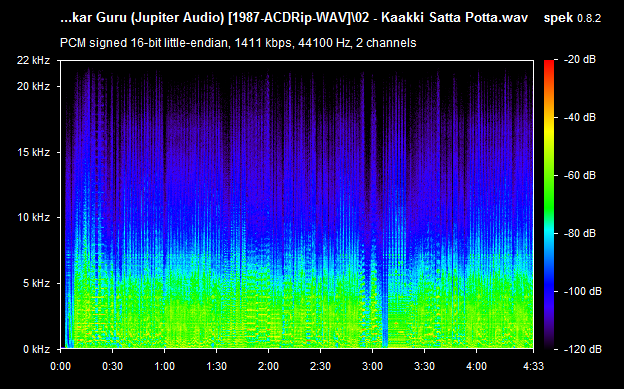Image resolution: width=624 pixels, height=389 pixels.
Task: Click the 5 kHz frequency axis label
Action: [x=36, y=283]
